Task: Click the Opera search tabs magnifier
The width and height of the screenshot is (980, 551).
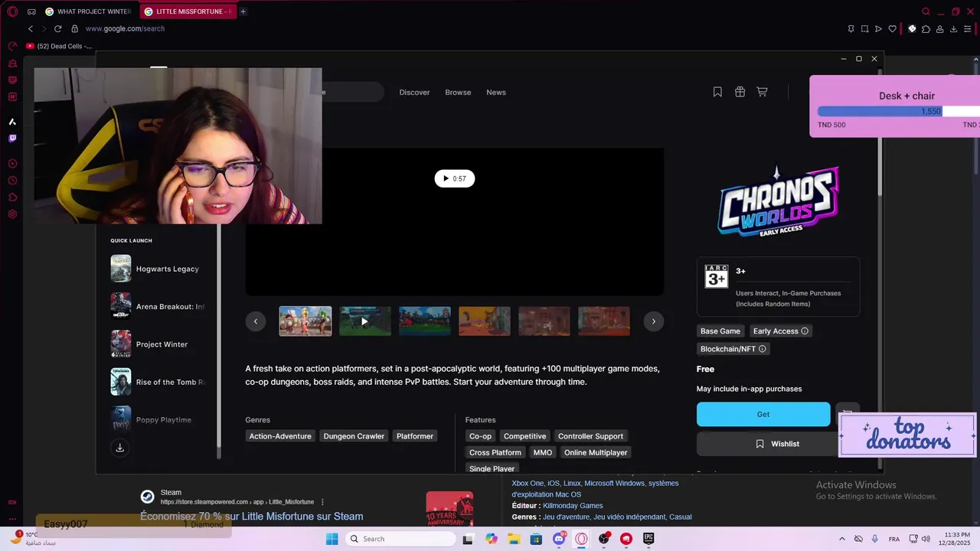Action: click(926, 11)
